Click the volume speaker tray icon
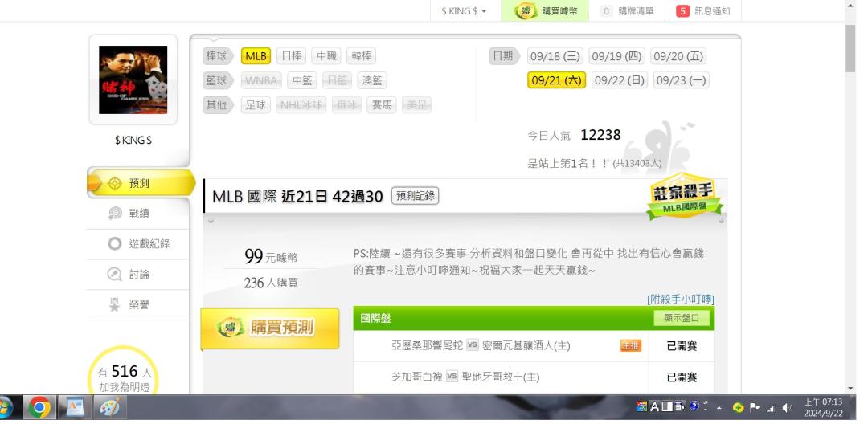868x428 pixels. pos(787,408)
